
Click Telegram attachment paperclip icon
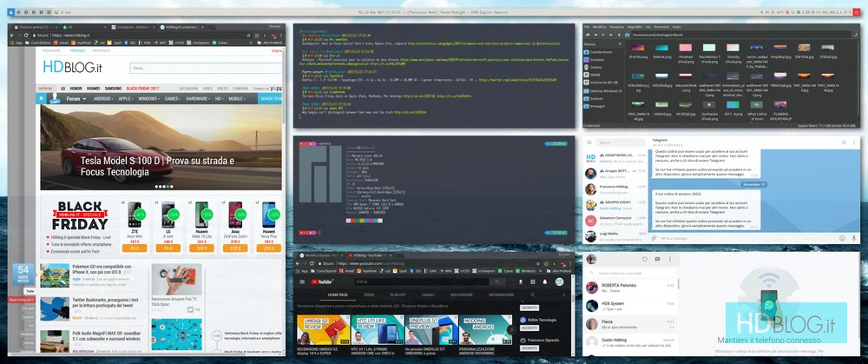coord(654,238)
